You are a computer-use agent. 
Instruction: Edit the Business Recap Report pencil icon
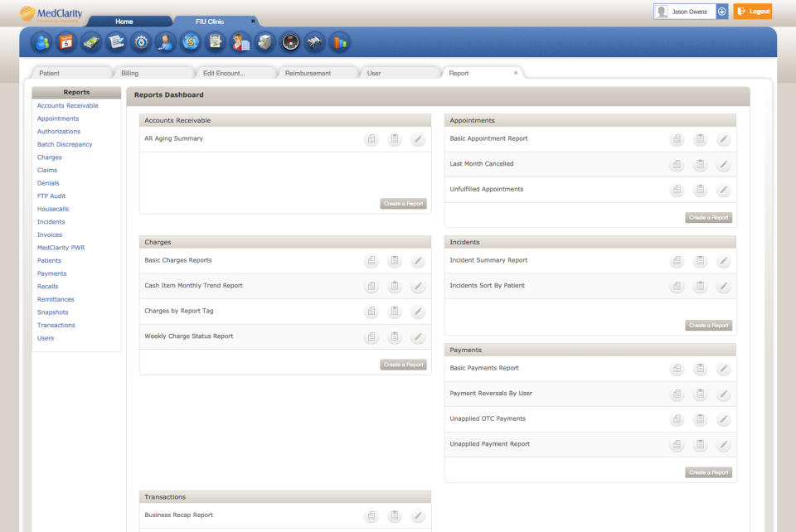(x=417, y=515)
